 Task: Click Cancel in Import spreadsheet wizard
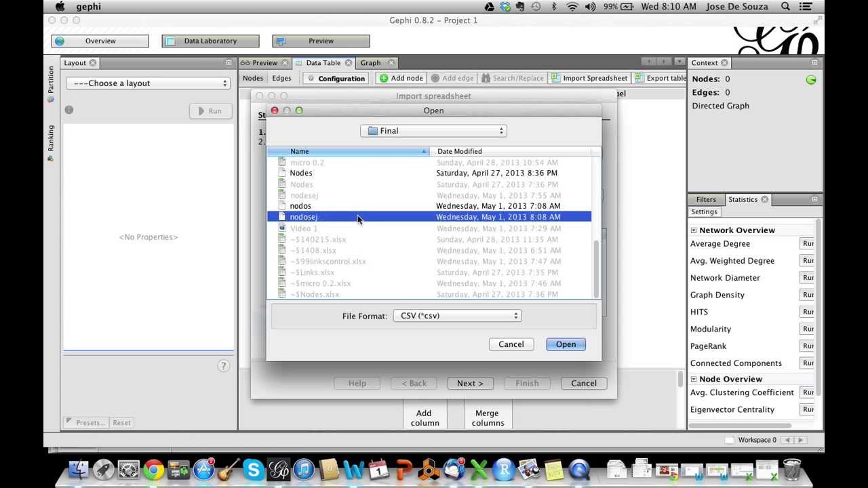(x=584, y=384)
